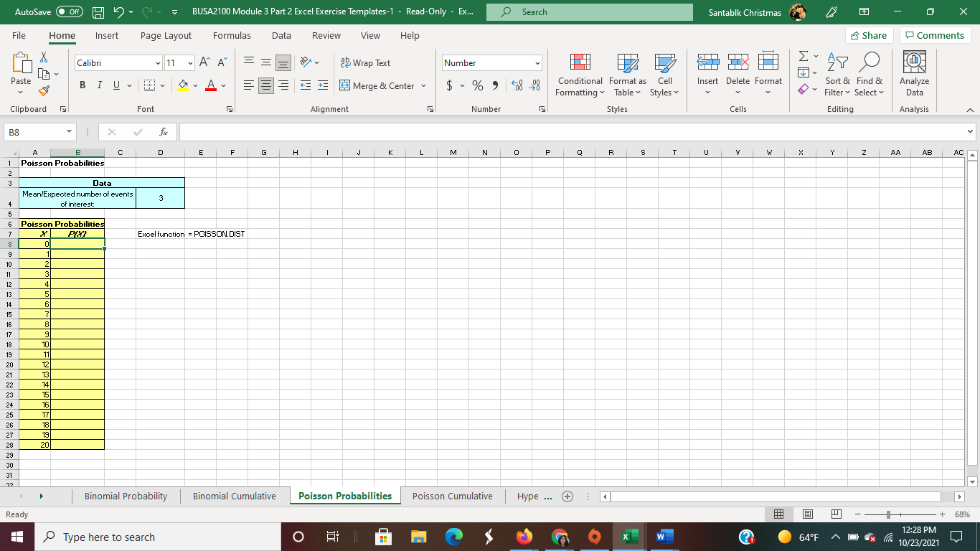Open the Data tab

(281, 35)
